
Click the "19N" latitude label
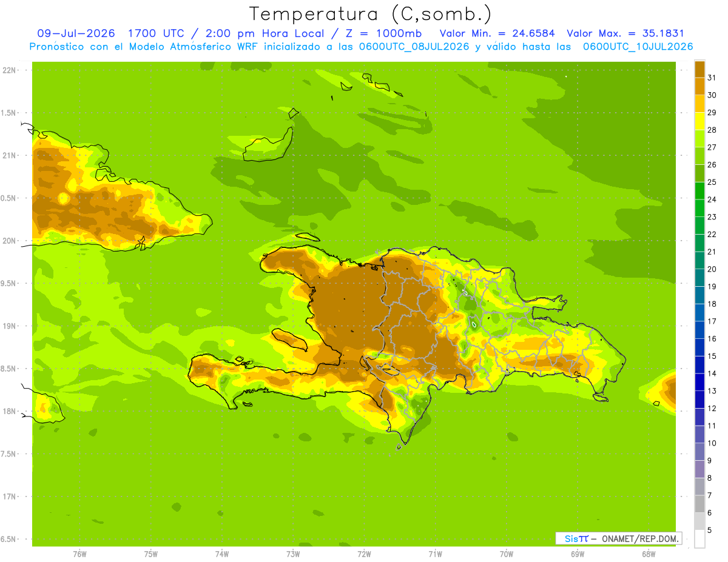8,326
